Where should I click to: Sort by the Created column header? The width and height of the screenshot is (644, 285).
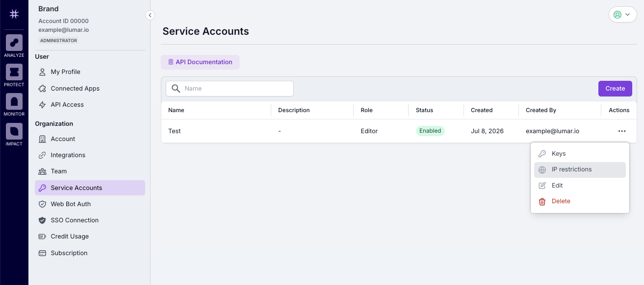point(482,110)
